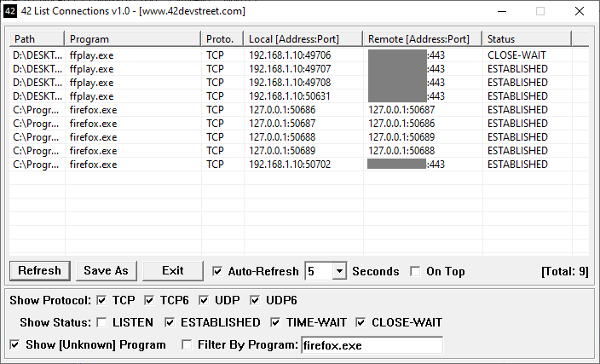Select local address 127.0.0.1:50689

[x=282, y=151]
